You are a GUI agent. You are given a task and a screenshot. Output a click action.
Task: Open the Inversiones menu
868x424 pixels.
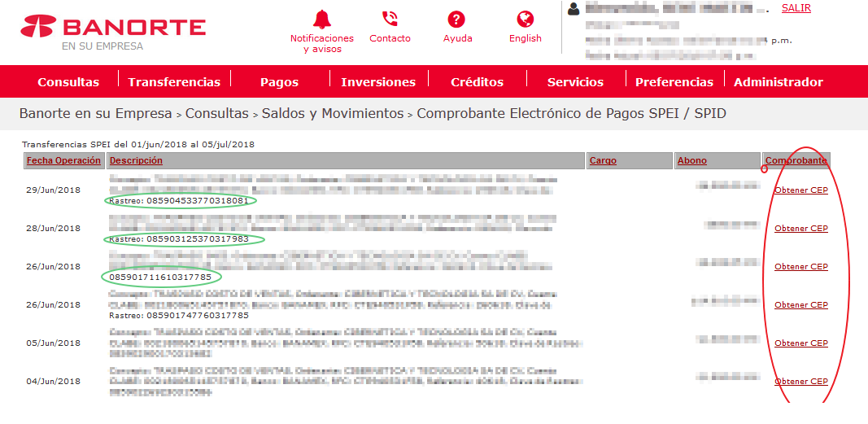pyautogui.click(x=378, y=82)
